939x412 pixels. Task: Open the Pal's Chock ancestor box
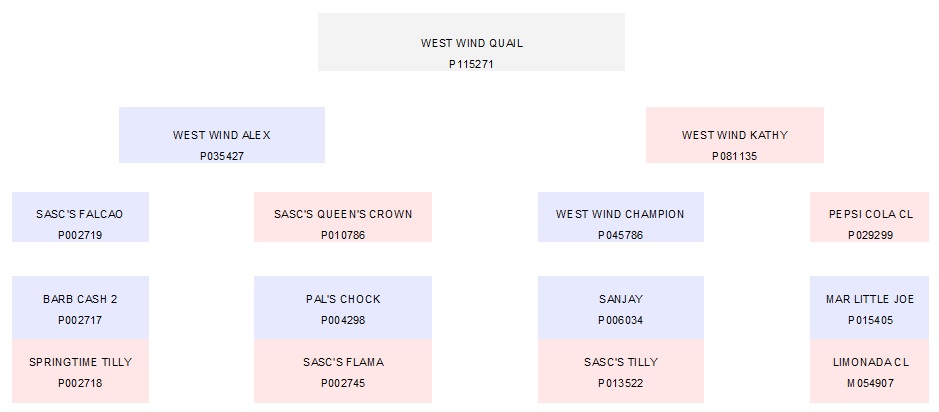(x=342, y=308)
